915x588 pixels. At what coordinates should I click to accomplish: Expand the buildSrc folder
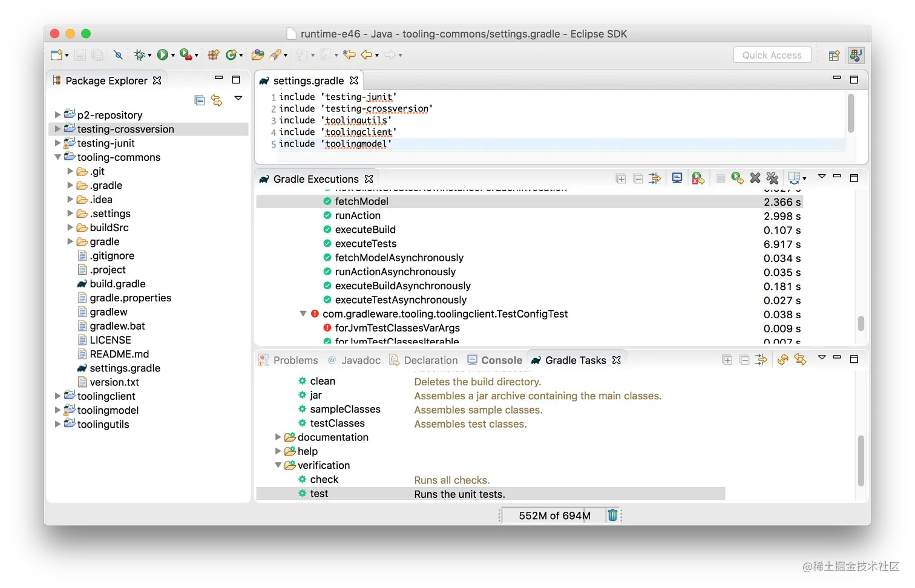(70, 227)
